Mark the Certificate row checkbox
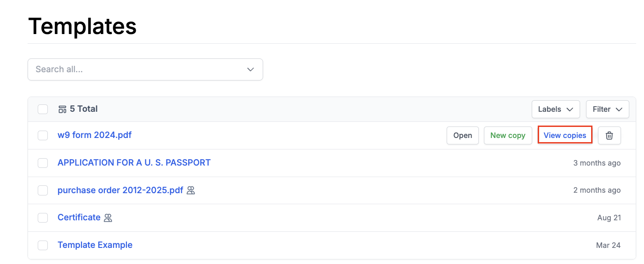 click(43, 218)
